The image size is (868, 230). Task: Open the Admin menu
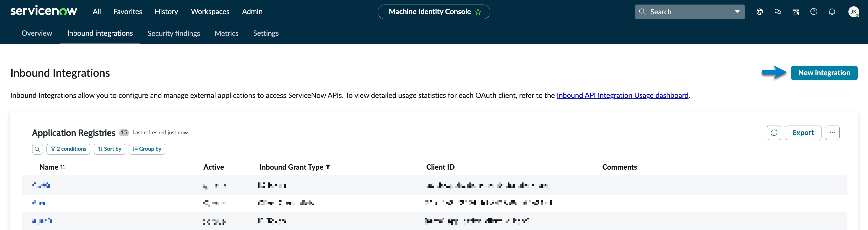pyautogui.click(x=252, y=12)
